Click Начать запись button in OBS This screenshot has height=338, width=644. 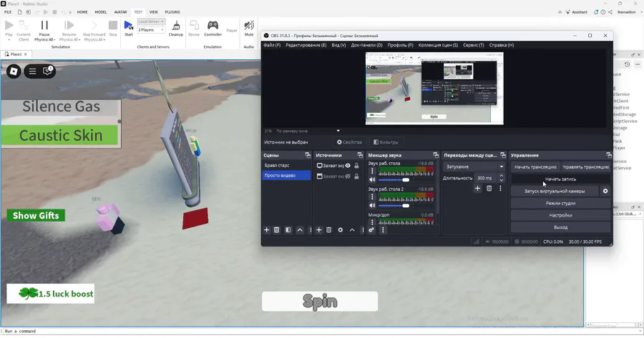560,179
